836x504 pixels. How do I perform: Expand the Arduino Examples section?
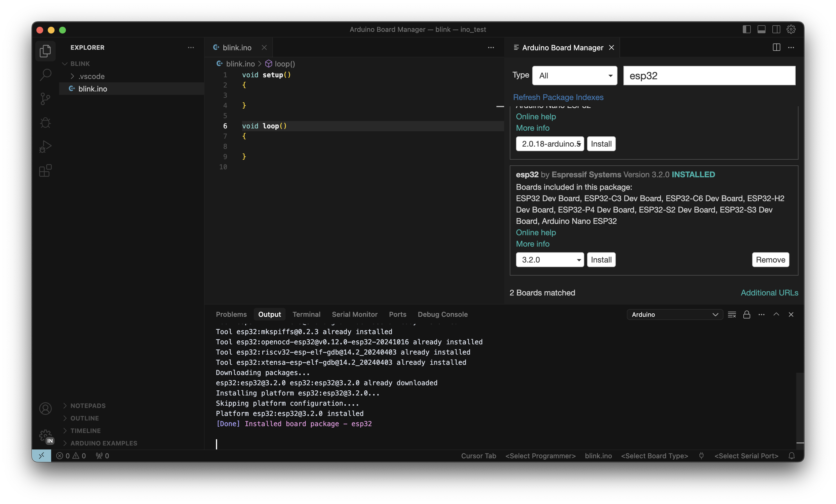click(103, 443)
